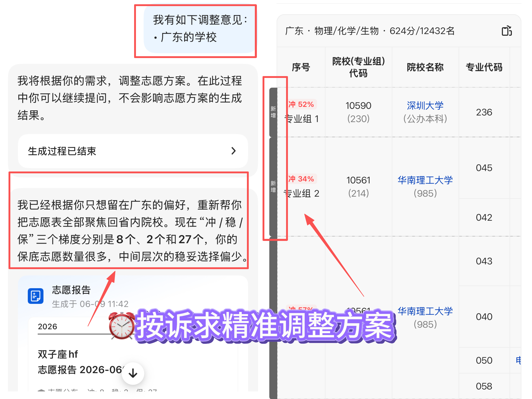Select major code 050

484,360
